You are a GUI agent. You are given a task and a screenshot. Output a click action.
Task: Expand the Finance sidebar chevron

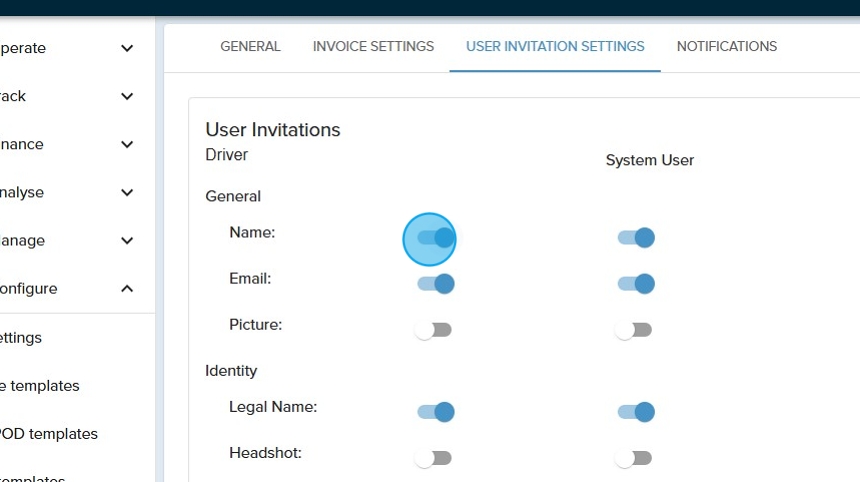[x=127, y=144]
